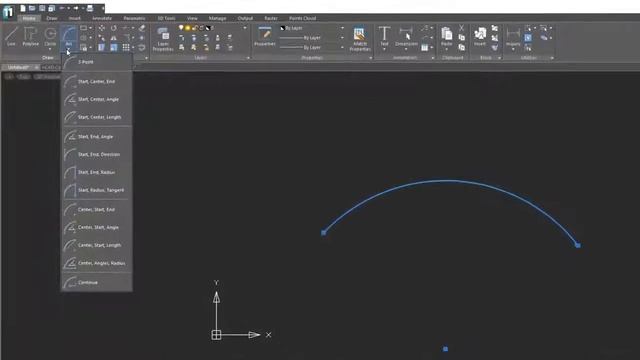Click the Move tool icon

[102, 28]
